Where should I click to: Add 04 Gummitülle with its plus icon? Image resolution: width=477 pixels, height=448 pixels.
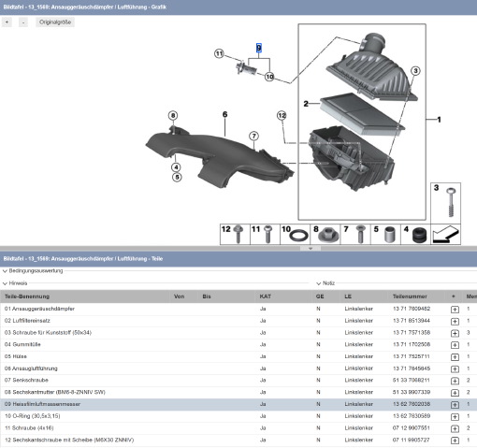click(455, 345)
